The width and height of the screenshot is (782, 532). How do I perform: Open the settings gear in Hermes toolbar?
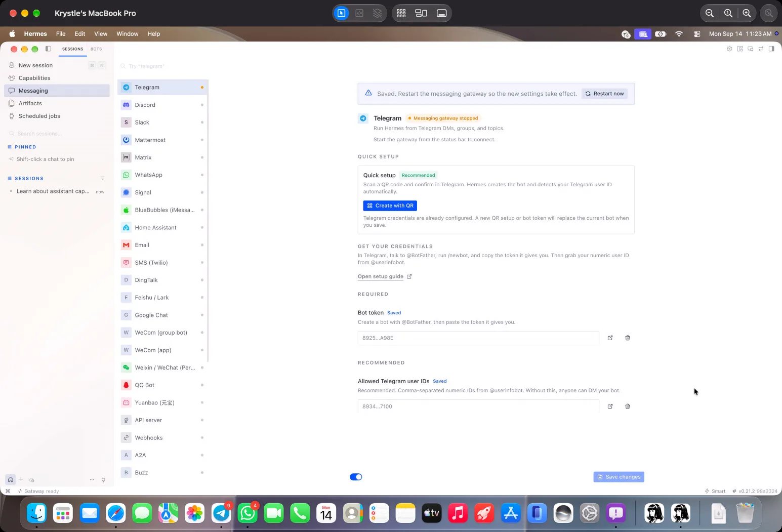[x=729, y=49]
